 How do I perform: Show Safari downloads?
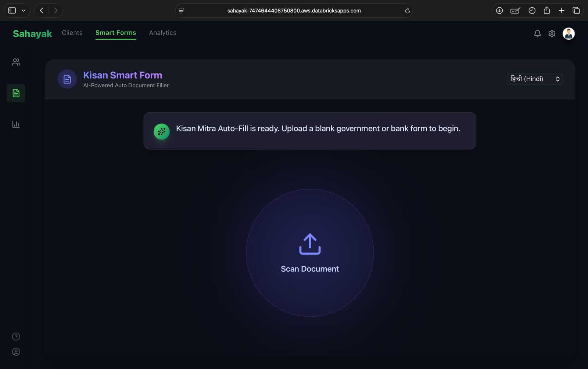[x=499, y=11]
